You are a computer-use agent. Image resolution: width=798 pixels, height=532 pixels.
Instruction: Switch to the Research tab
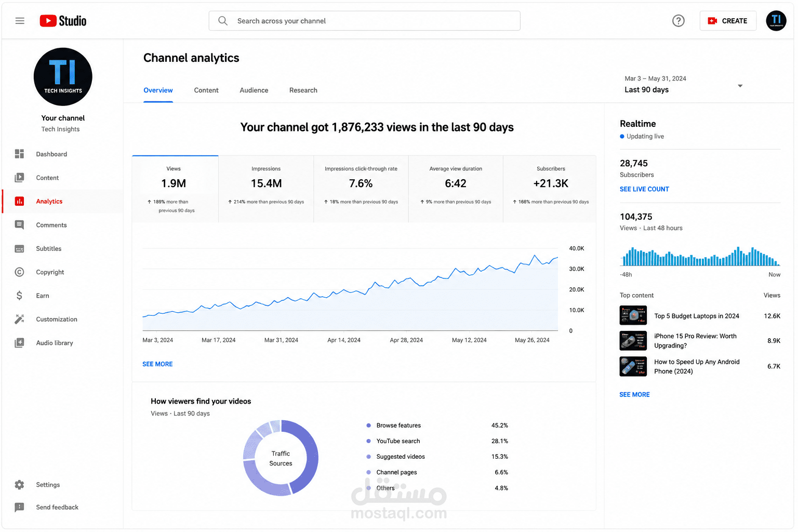(303, 90)
